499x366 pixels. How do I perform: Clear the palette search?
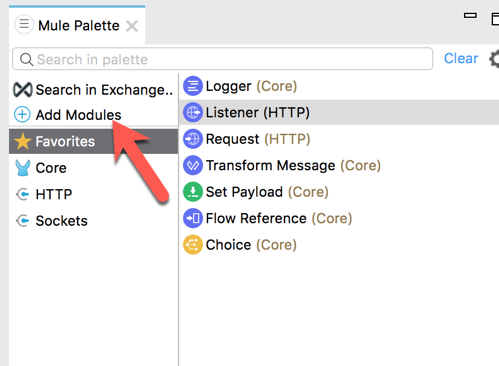[x=461, y=58]
